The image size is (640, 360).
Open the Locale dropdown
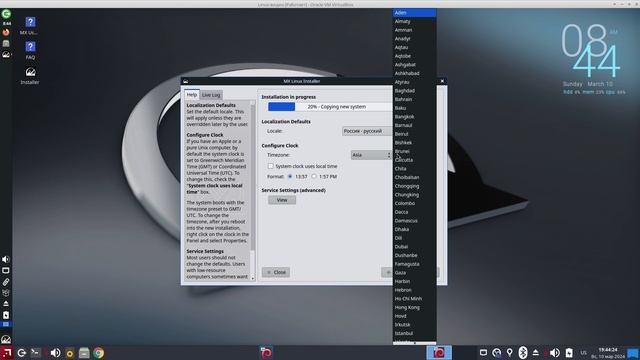point(367,131)
